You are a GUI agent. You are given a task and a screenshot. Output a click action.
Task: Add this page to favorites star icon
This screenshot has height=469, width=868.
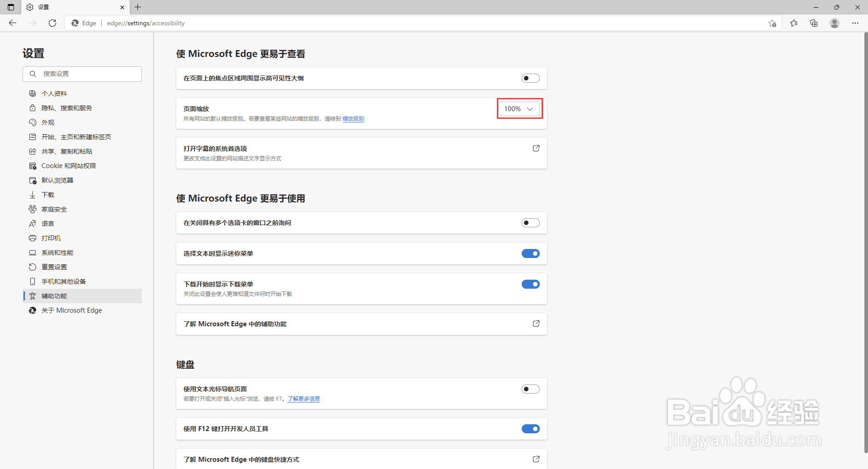[x=772, y=23]
